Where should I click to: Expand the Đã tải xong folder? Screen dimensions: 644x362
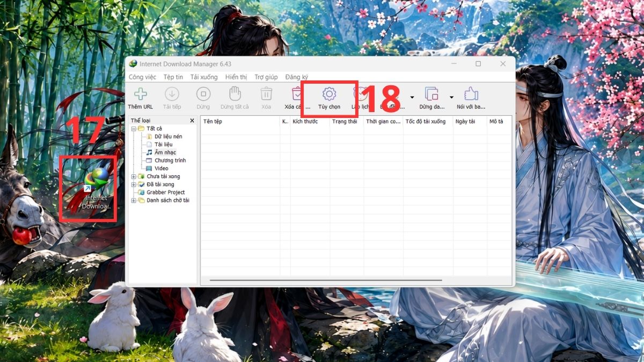[134, 184]
